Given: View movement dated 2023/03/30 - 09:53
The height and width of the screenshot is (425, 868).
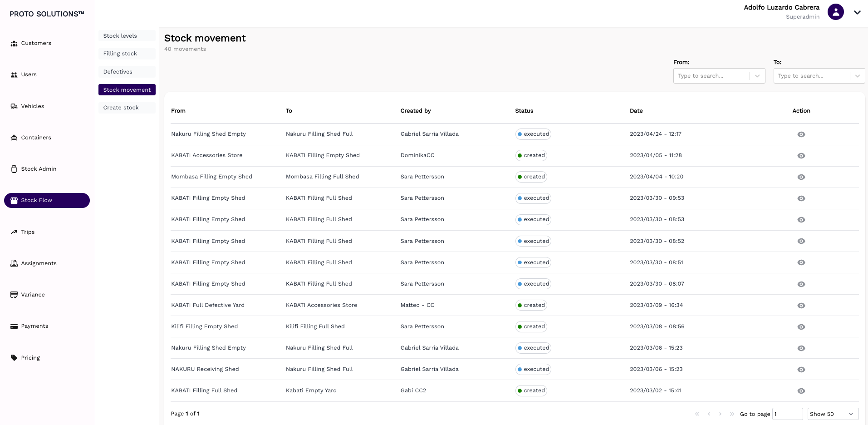Looking at the screenshot, I should 801,198.
